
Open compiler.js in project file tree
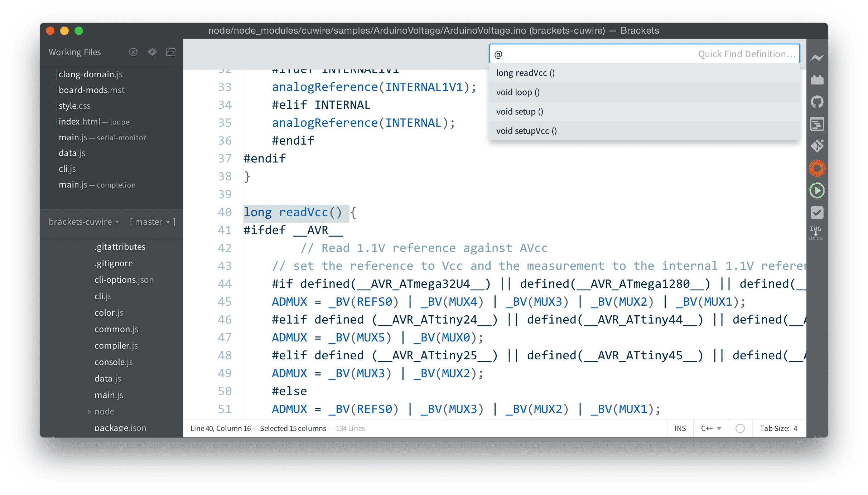pyautogui.click(x=116, y=346)
